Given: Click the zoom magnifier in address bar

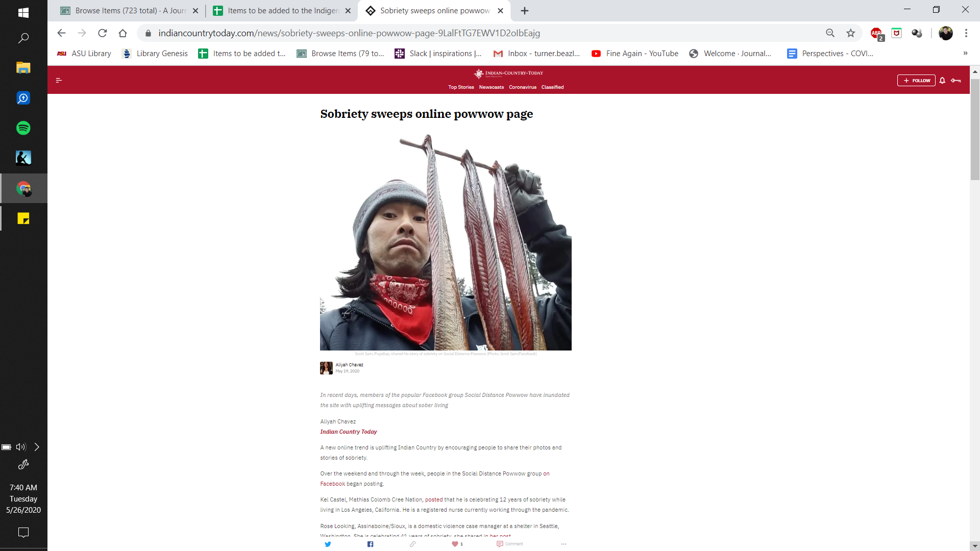Looking at the screenshot, I should tap(830, 33).
